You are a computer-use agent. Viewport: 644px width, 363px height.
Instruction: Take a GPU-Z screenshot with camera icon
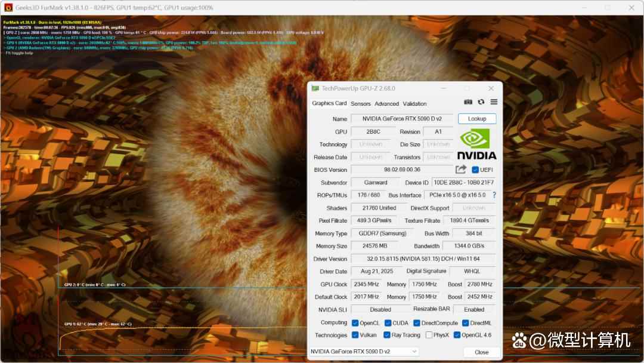coord(468,102)
